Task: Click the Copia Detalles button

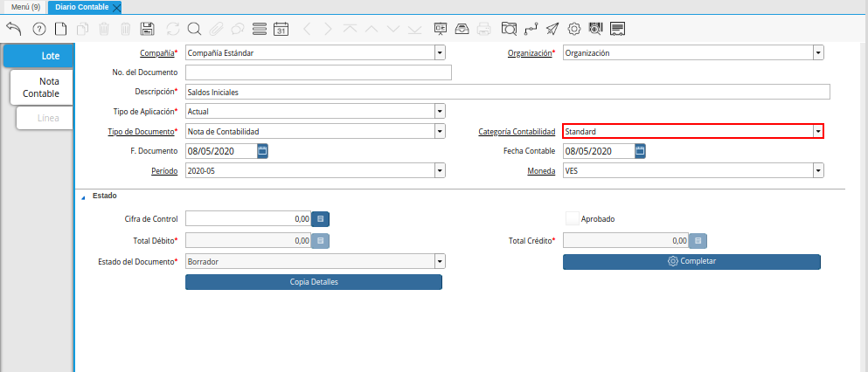Action: click(x=313, y=282)
